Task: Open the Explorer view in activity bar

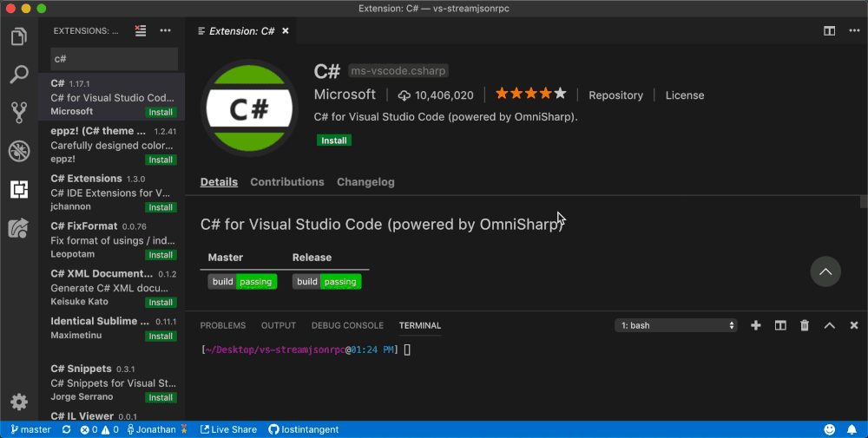Action: click(18, 37)
